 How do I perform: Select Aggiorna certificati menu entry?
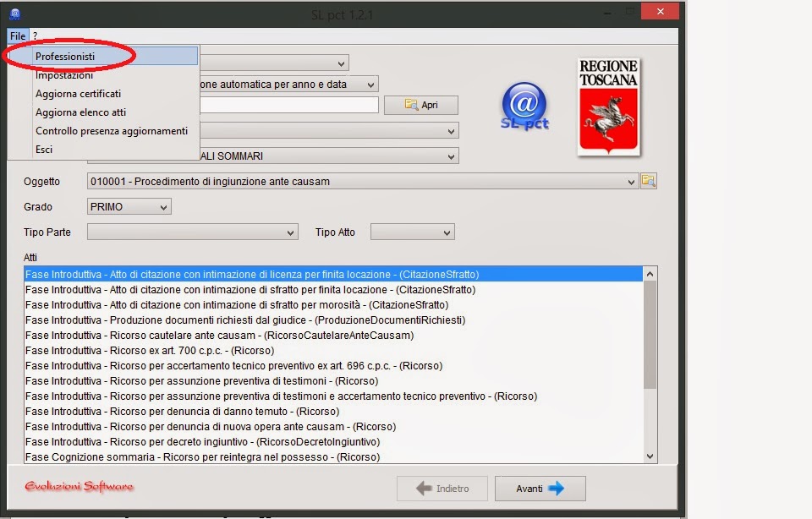click(103, 94)
